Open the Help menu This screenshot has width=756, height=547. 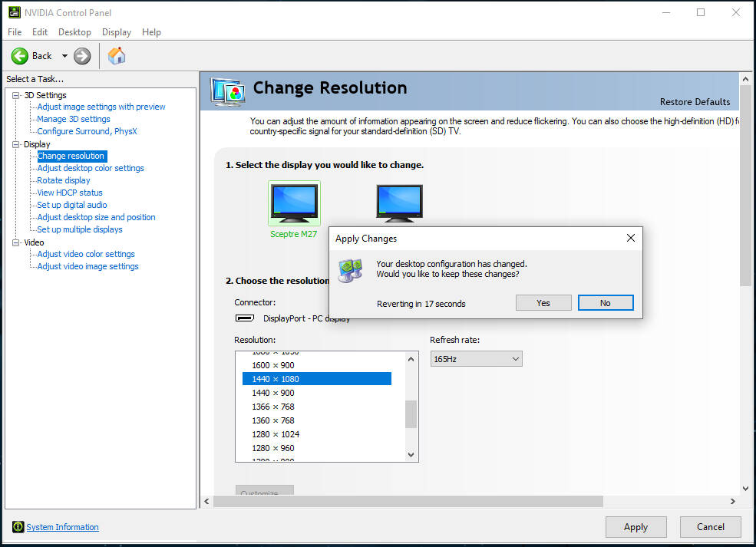pyautogui.click(x=151, y=32)
